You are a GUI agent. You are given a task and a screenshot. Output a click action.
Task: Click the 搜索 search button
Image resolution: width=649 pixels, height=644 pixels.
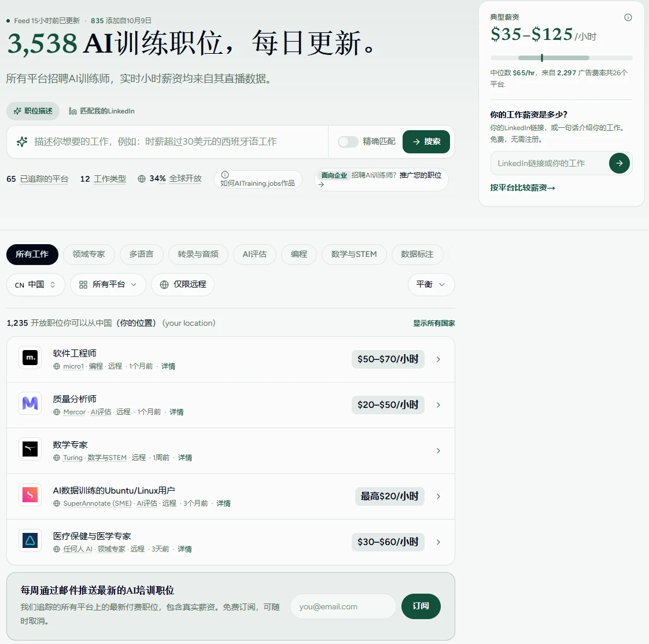[426, 142]
